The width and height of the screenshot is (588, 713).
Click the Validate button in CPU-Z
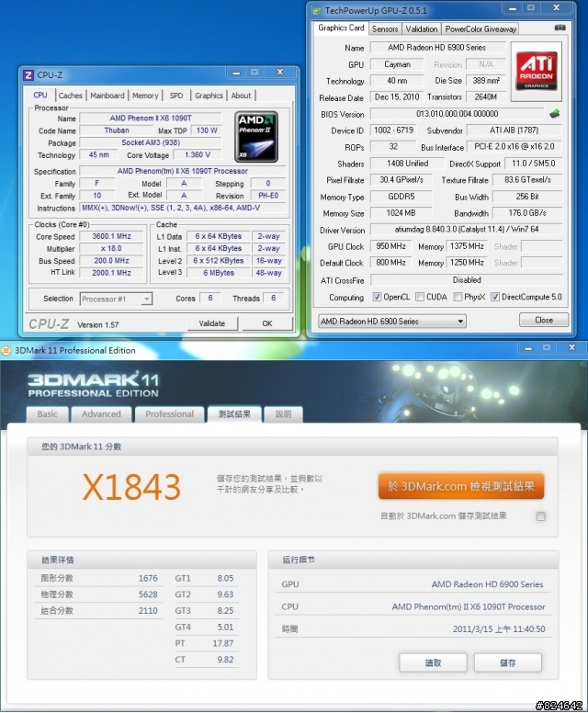[212, 323]
